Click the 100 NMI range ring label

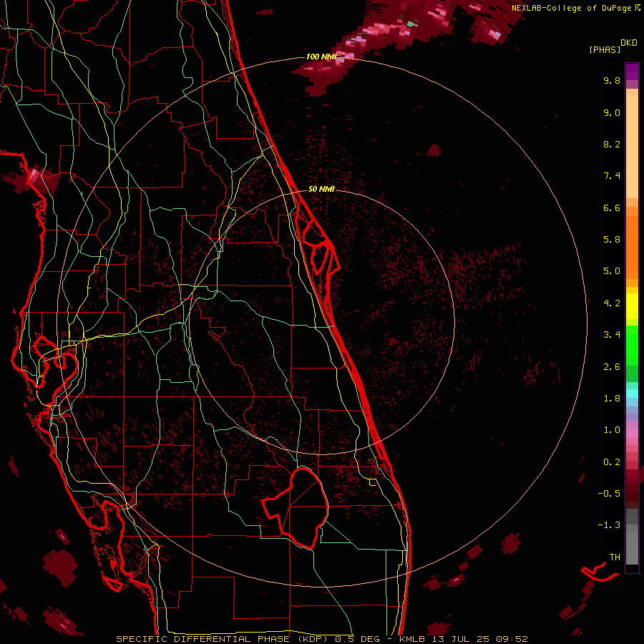321,57
